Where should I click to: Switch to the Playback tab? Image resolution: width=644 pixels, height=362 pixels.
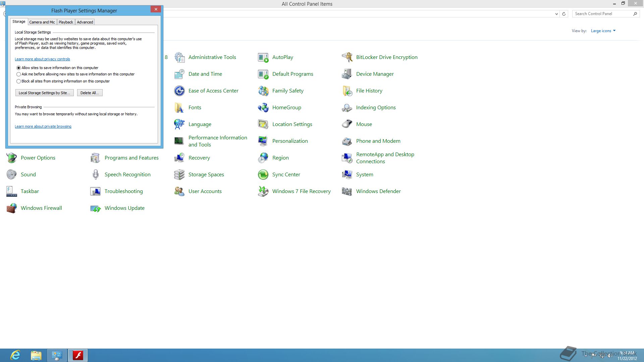[x=66, y=22]
